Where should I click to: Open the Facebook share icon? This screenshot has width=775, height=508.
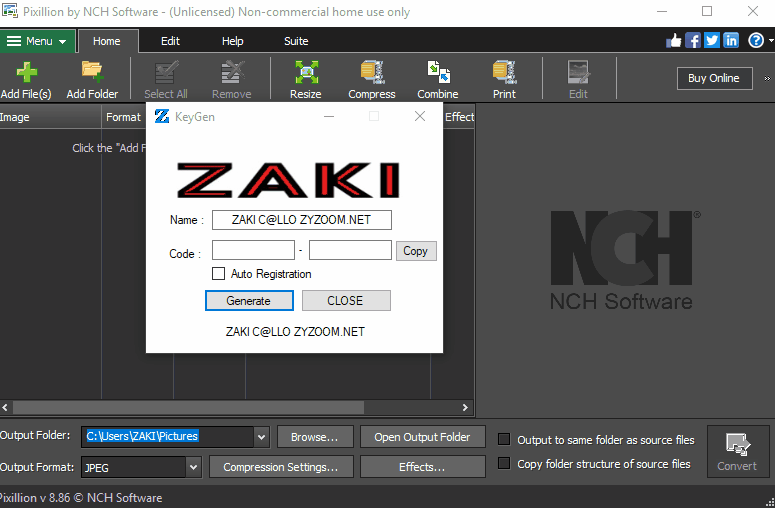692,41
